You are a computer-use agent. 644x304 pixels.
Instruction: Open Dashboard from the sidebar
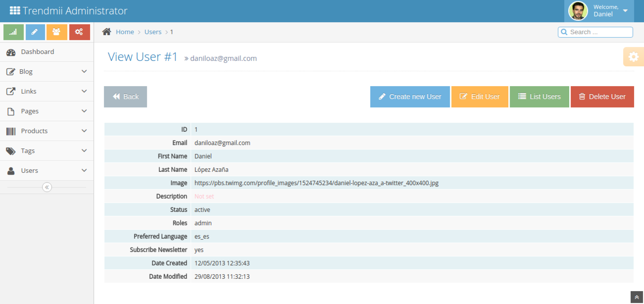[x=37, y=52]
